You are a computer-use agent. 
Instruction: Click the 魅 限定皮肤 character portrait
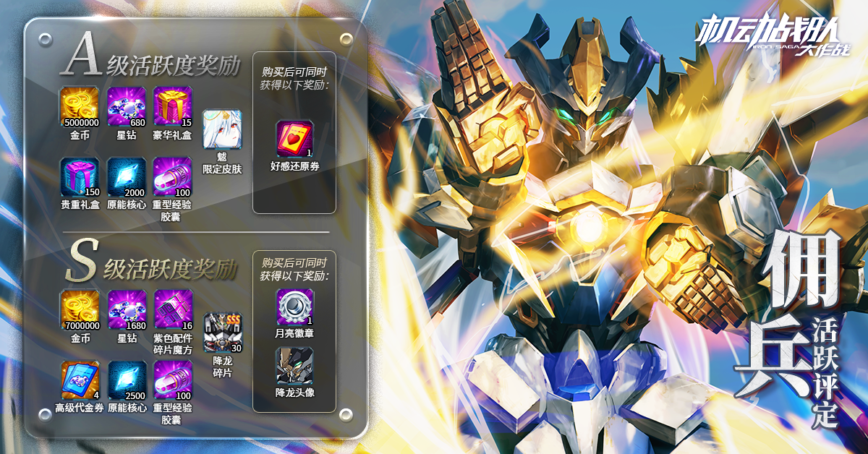point(222,129)
